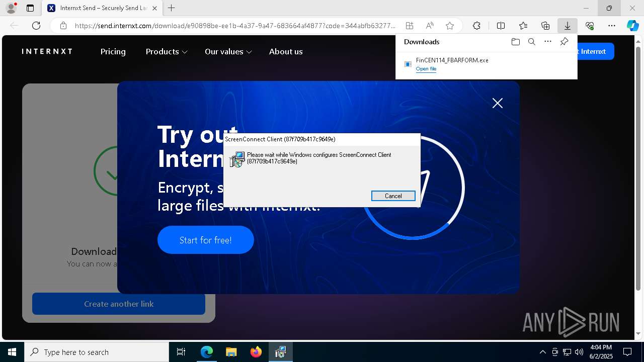
Task: Refresh the current page
Action: pos(36,26)
